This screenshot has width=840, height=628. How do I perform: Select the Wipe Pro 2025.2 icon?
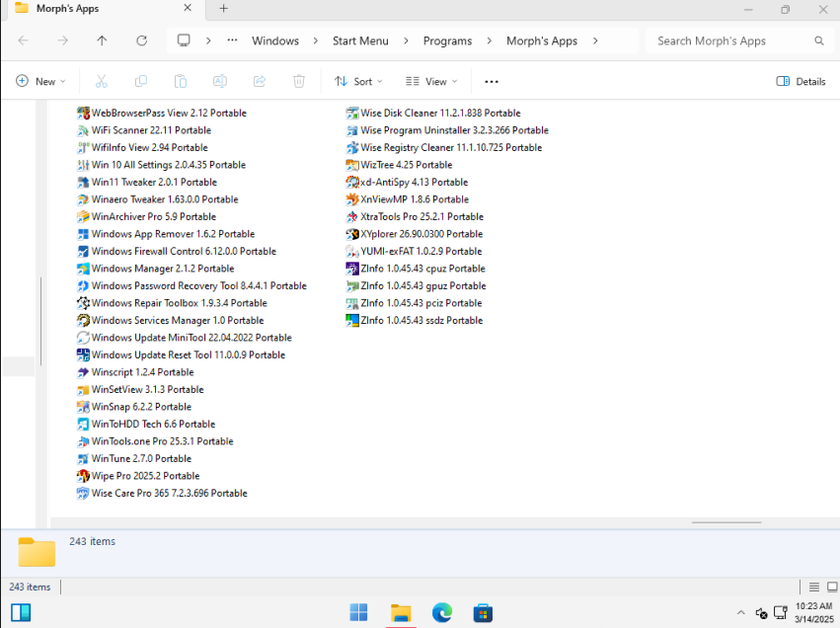tap(83, 476)
